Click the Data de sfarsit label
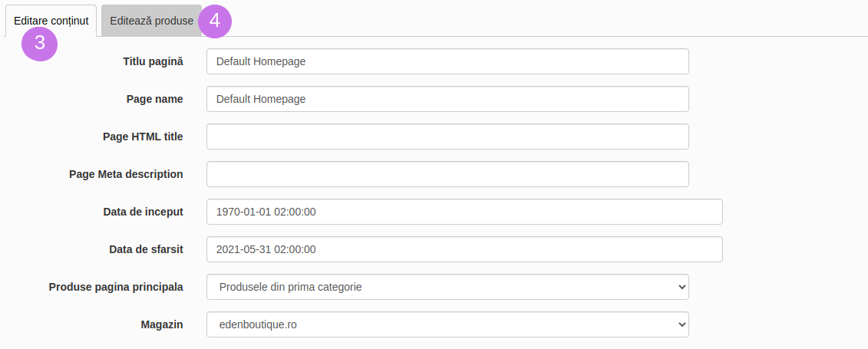This screenshot has height=349, width=868. [146, 249]
